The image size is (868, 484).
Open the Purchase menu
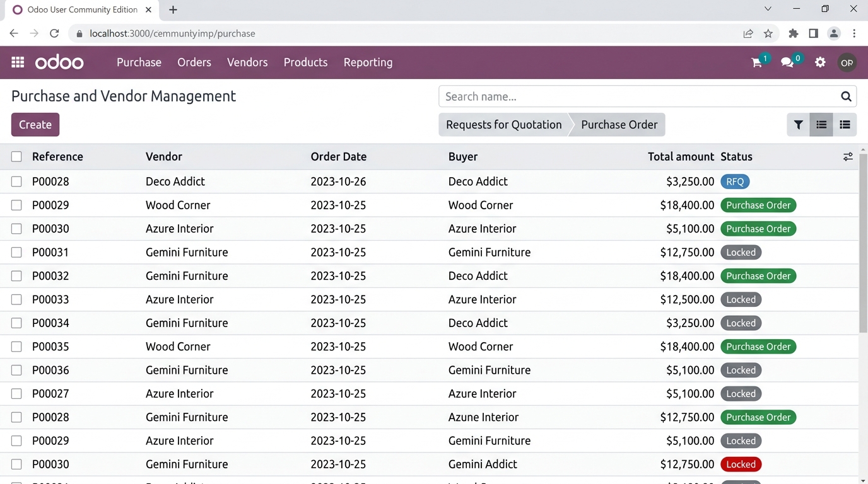click(x=139, y=62)
